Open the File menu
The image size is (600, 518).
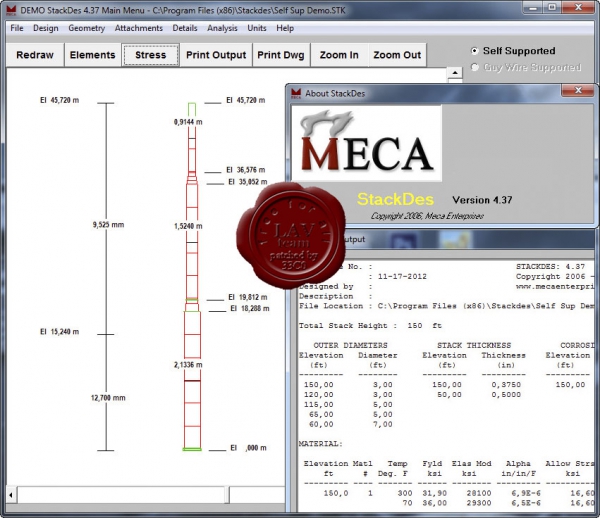click(x=16, y=28)
